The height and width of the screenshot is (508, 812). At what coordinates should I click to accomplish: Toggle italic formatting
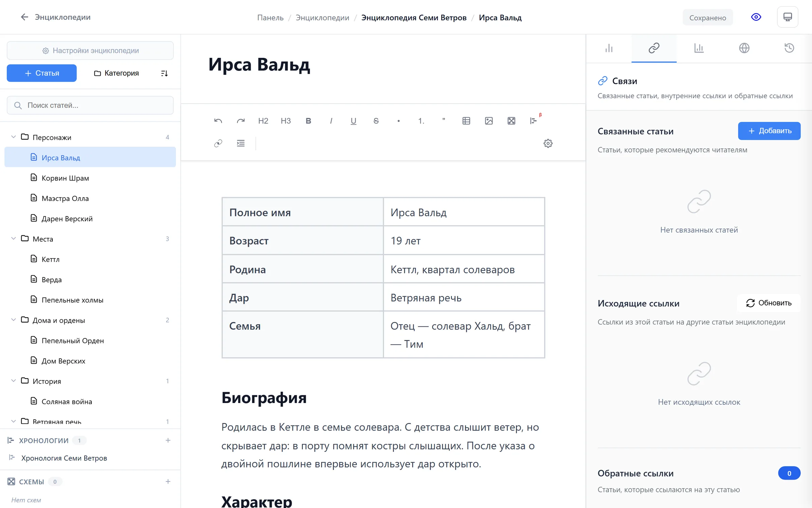click(331, 121)
